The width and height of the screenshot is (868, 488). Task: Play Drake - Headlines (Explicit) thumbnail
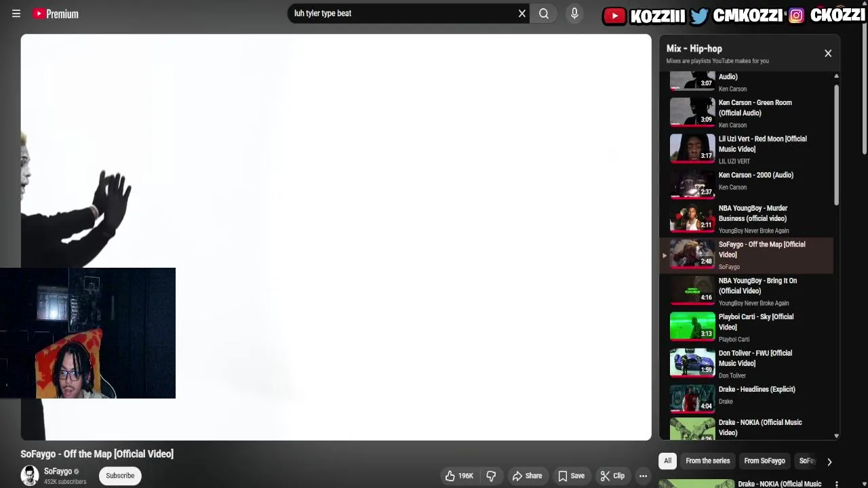pyautogui.click(x=692, y=399)
